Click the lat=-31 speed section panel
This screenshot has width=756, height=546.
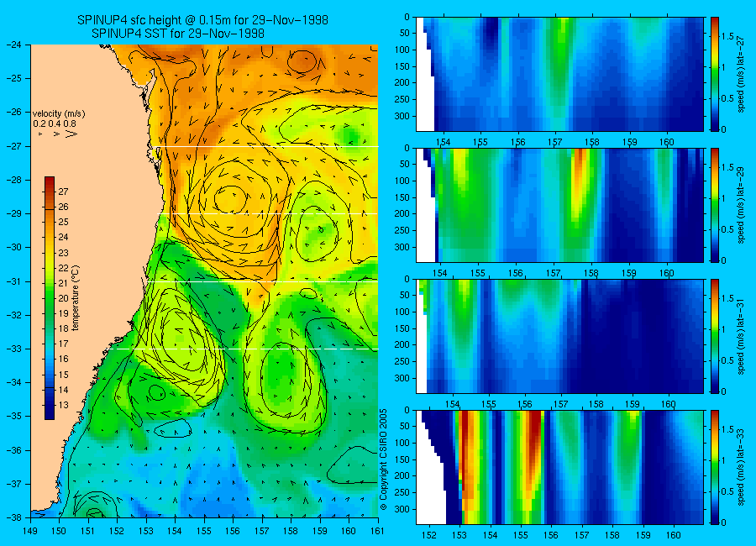click(559, 336)
